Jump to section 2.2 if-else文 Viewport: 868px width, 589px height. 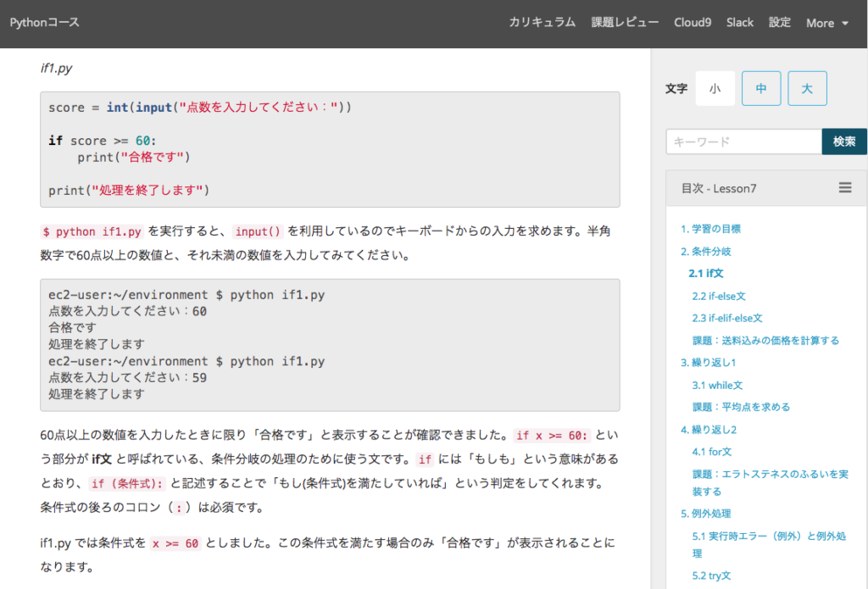coord(718,296)
